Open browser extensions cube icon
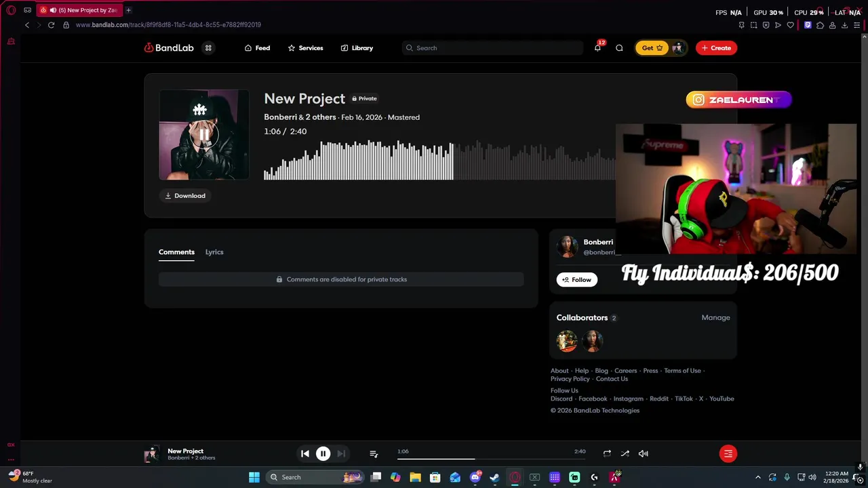Image resolution: width=868 pixels, height=488 pixels. coord(820,25)
